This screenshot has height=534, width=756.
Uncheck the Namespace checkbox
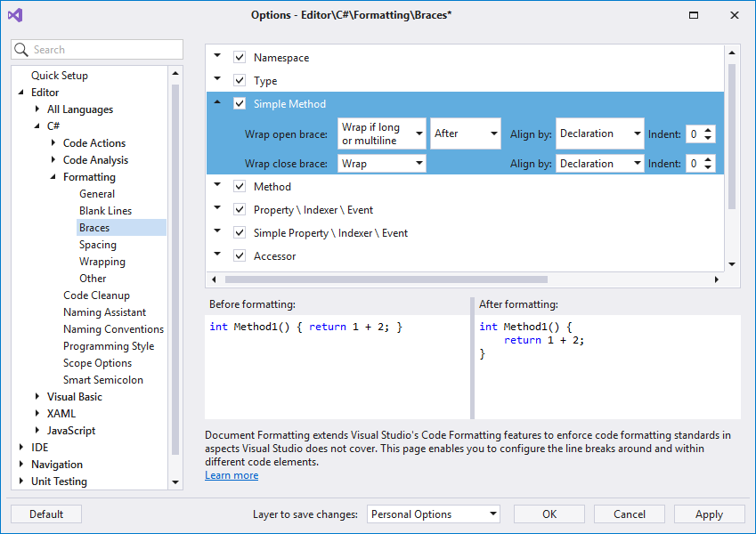[x=239, y=57]
